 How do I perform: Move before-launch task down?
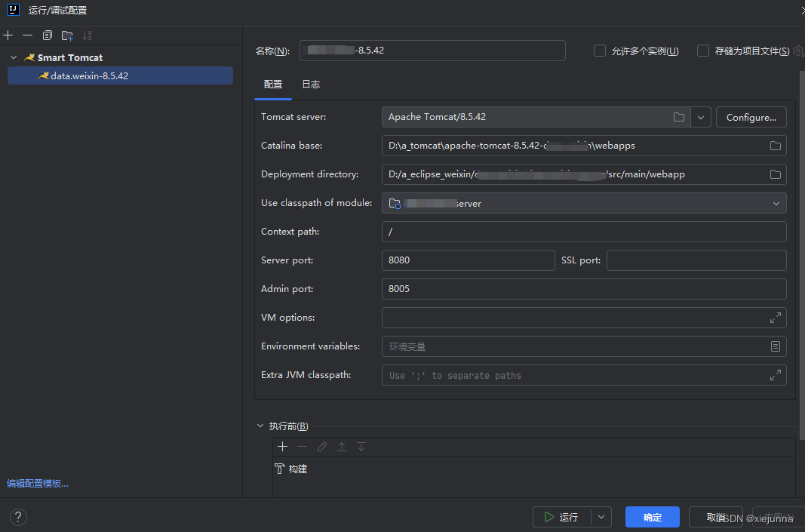[x=361, y=446]
